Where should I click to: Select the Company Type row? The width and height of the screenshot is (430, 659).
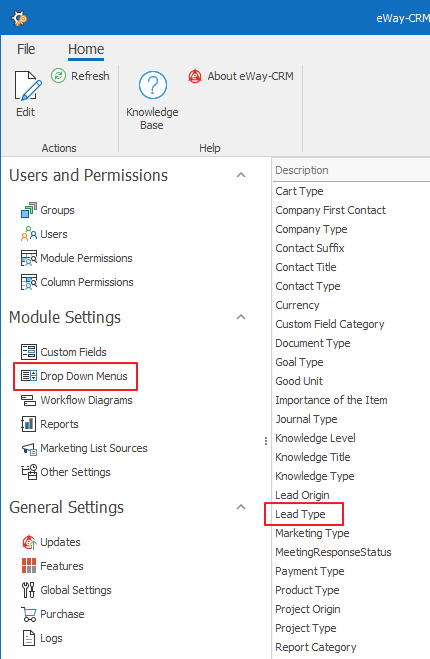pos(351,229)
